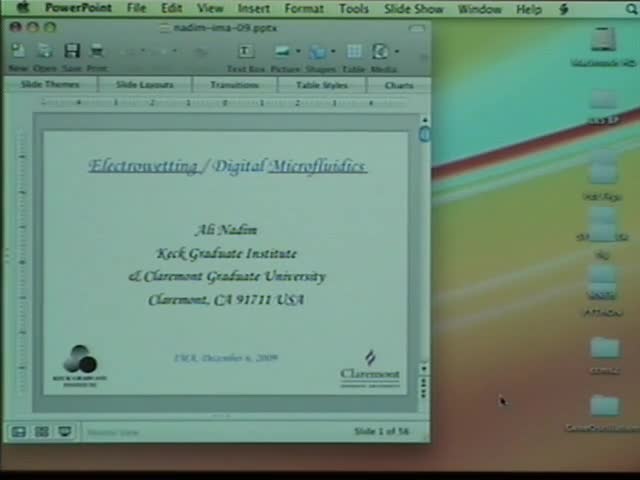Click the New presentation toolbar icon
Screen dimensions: 640x480
coord(18,51)
